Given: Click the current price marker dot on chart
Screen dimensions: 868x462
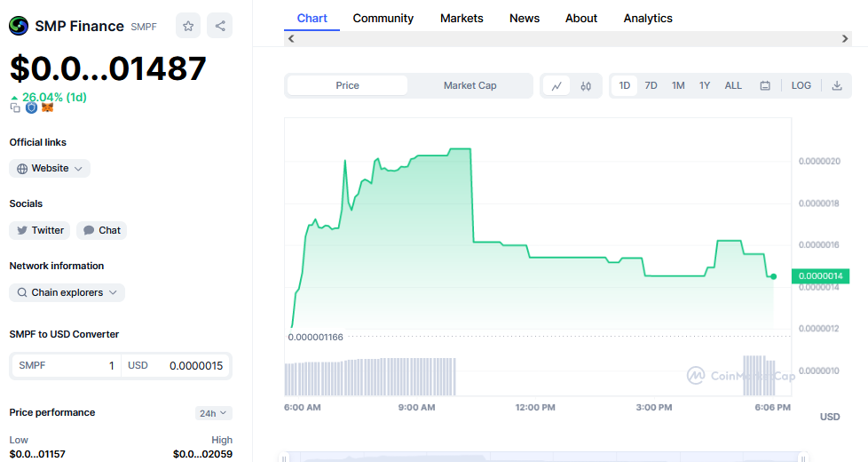Looking at the screenshot, I should point(773,276).
